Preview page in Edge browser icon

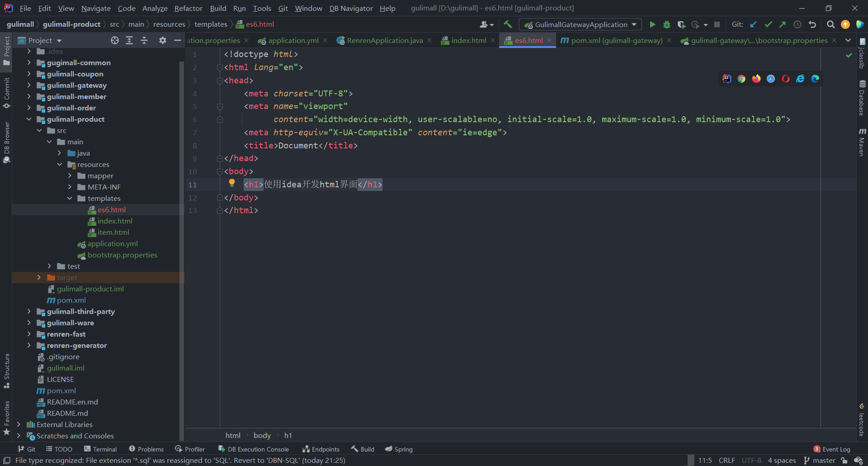(x=815, y=79)
